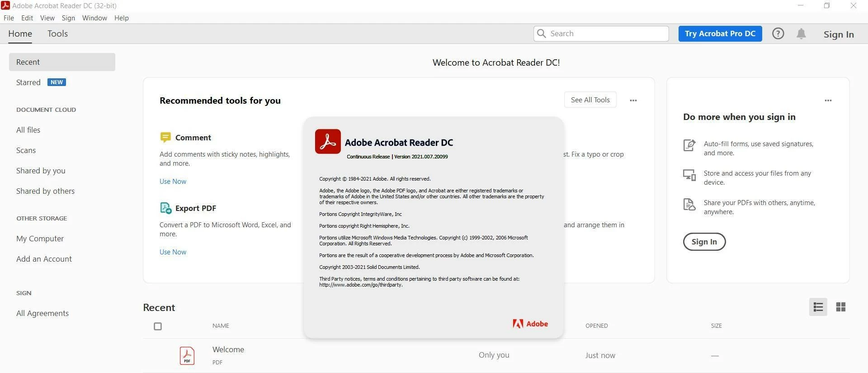Image resolution: width=868 pixels, height=373 pixels.
Task: Switch to the Home tab
Action: click(x=20, y=34)
